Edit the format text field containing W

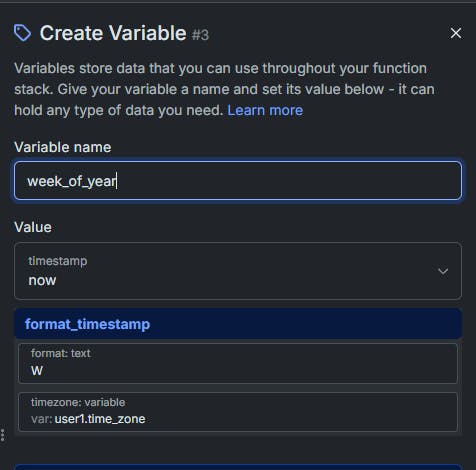pos(238,363)
